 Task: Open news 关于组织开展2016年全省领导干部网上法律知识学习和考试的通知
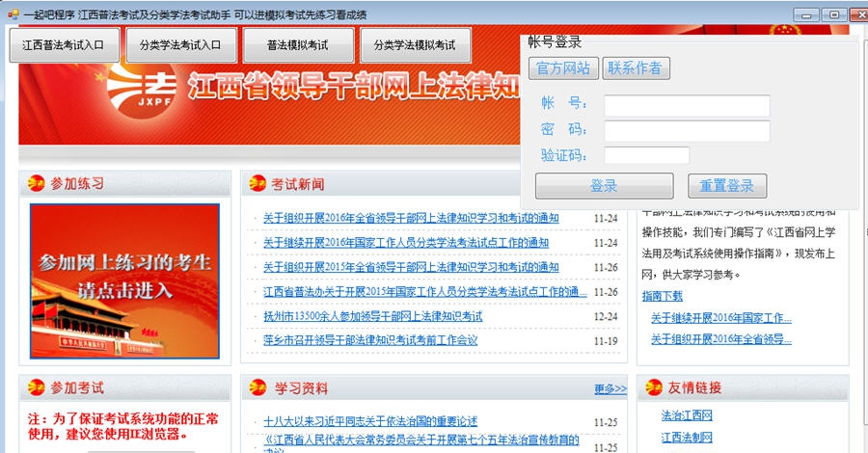411,218
